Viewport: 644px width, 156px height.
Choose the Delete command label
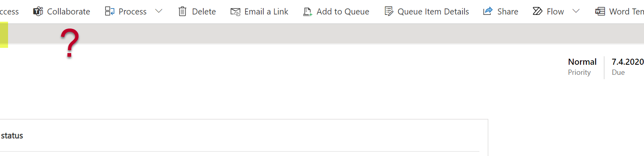[204, 12]
